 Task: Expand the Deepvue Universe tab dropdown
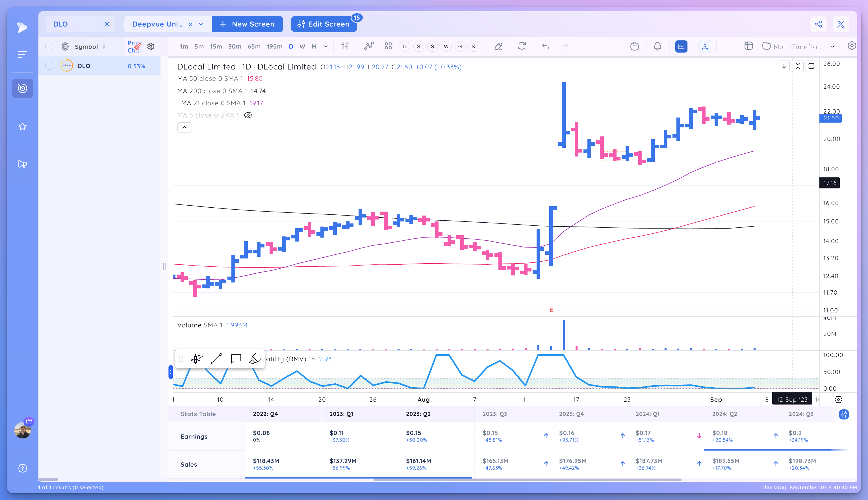click(201, 24)
